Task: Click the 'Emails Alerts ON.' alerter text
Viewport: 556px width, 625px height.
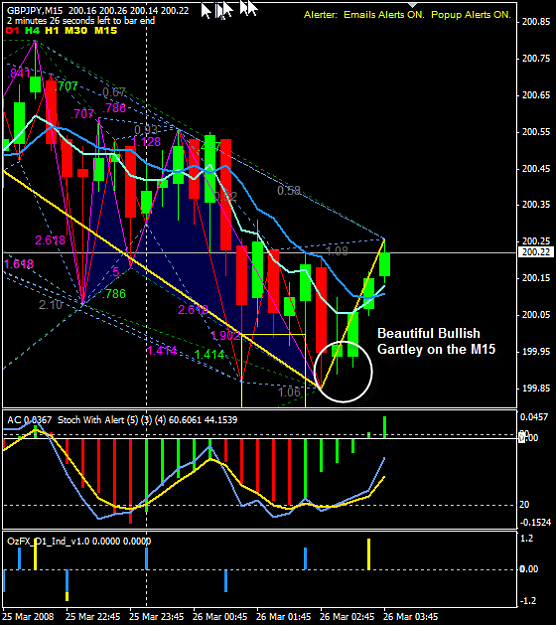Action: (x=384, y=15)
